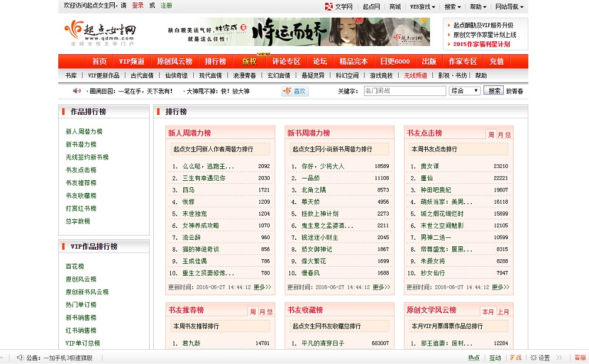
Task: Open 作家专区 in main navigation
Action: (x=463, y=61)
